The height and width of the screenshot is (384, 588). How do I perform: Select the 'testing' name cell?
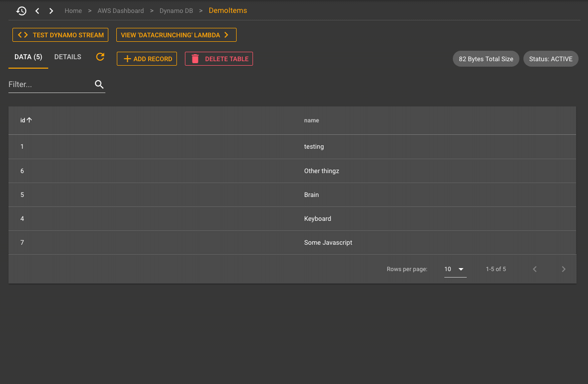pos(314,147)
